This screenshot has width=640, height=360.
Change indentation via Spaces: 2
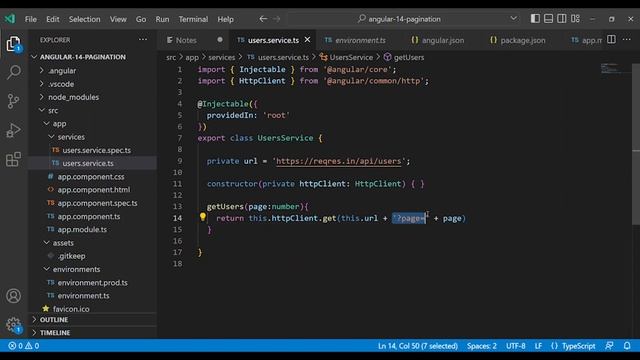(482, 346)
